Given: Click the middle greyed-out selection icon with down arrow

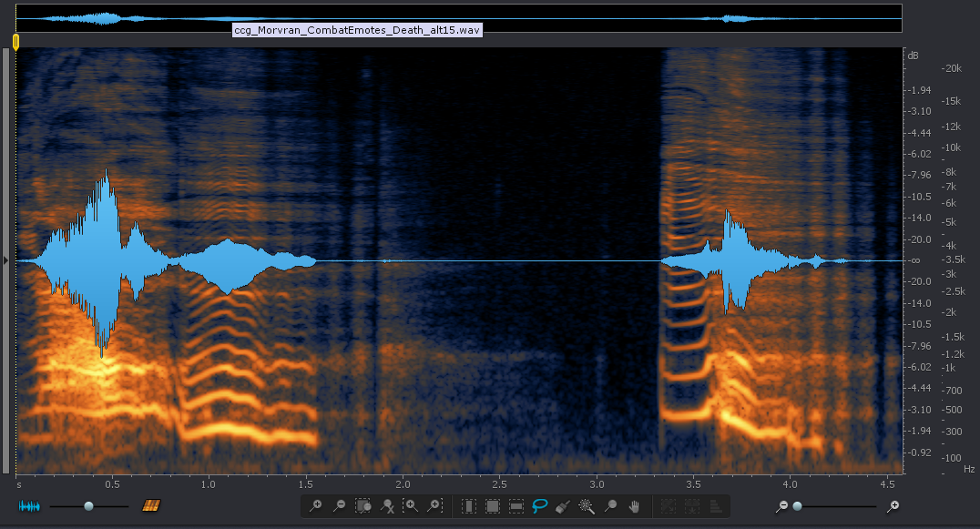Looking at the screenshot, I should (692, 506).
